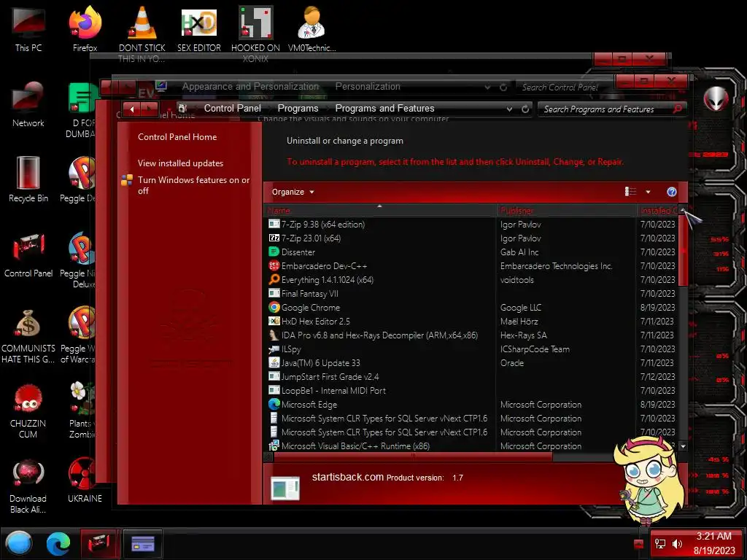Select IDA Pro v6.8 entry

pyautogui.click(x=471, y=335)
